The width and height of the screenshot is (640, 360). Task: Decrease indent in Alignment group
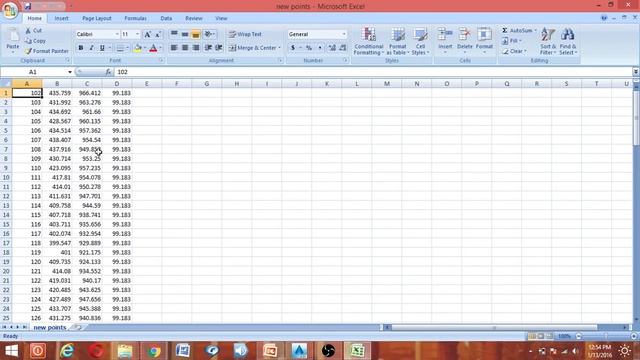[x=208, y=48]
